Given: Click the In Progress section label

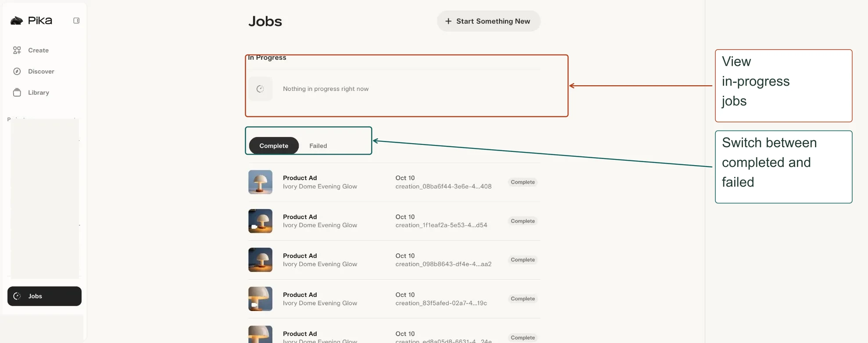Looking at the screenshot, I should [267, 58].
